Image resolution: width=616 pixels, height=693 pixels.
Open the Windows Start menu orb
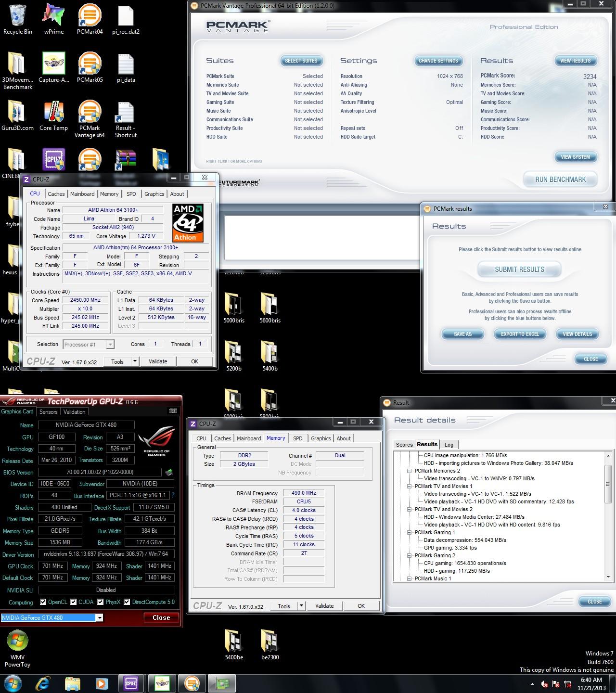coord(13,683)
